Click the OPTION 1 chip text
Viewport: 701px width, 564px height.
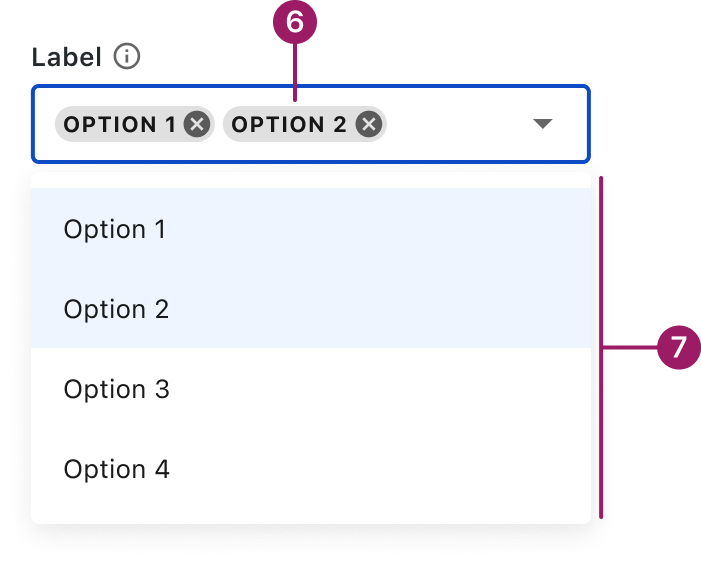(119, 125)
